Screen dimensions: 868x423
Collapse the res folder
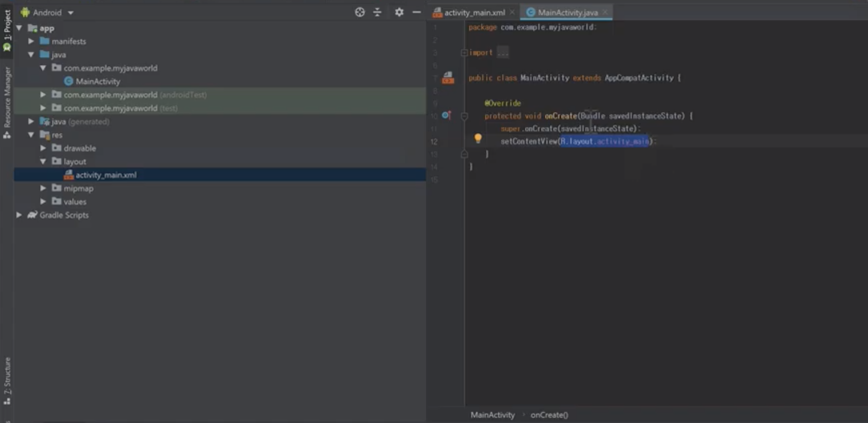coord(31,135)
